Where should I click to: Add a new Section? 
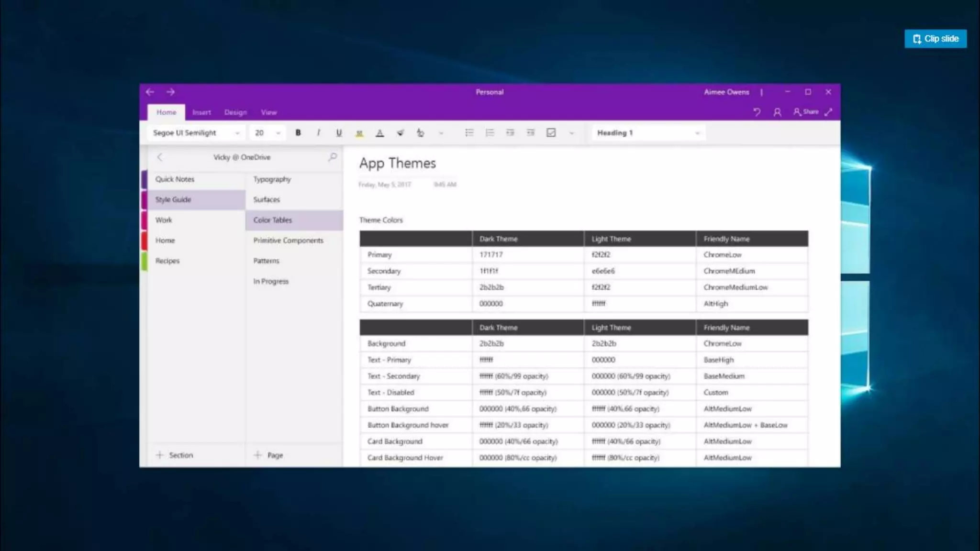[175, 455]
